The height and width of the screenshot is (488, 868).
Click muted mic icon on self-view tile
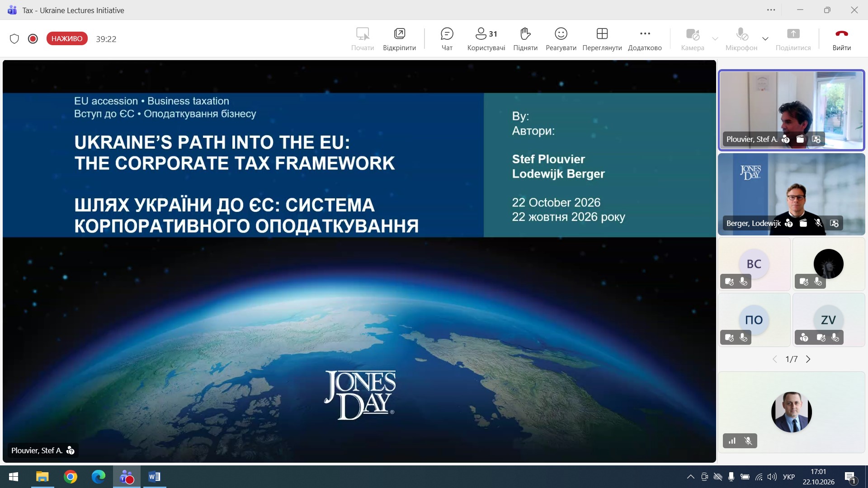tap(748, 441)
